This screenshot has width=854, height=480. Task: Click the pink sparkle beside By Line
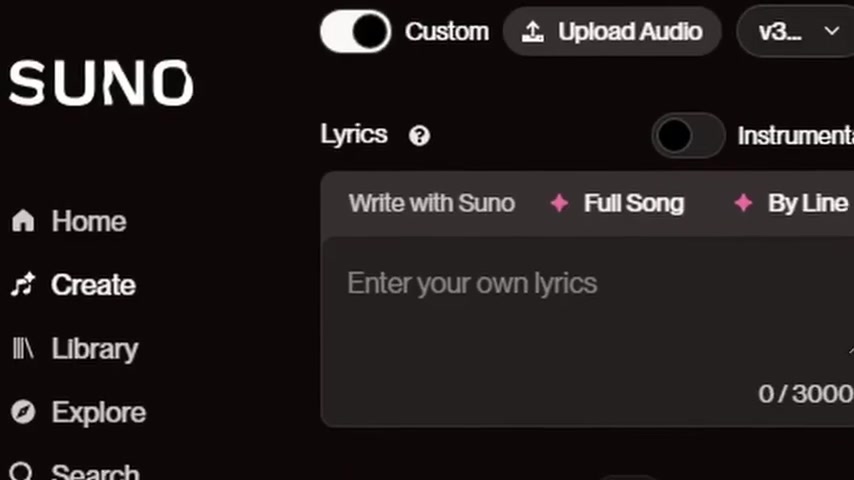743,203
